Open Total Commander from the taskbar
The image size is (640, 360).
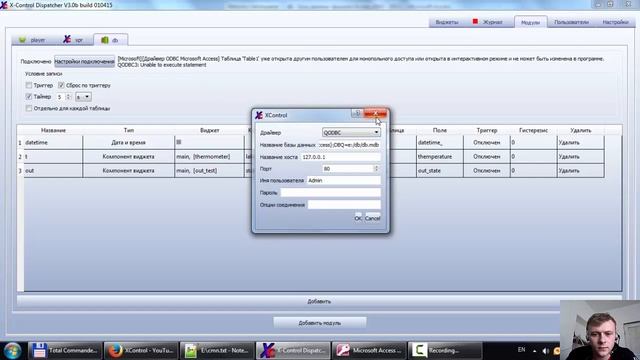[x=65, y=350]
